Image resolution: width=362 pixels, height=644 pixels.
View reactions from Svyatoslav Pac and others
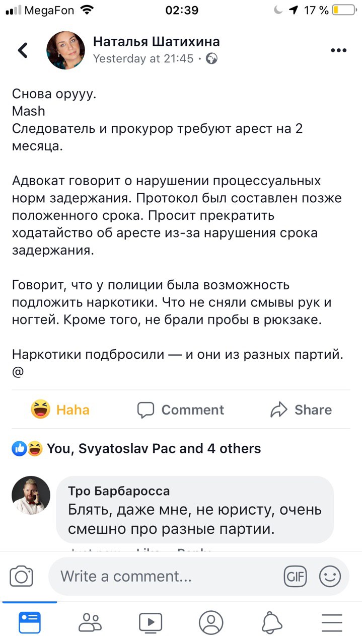(154, 448)
